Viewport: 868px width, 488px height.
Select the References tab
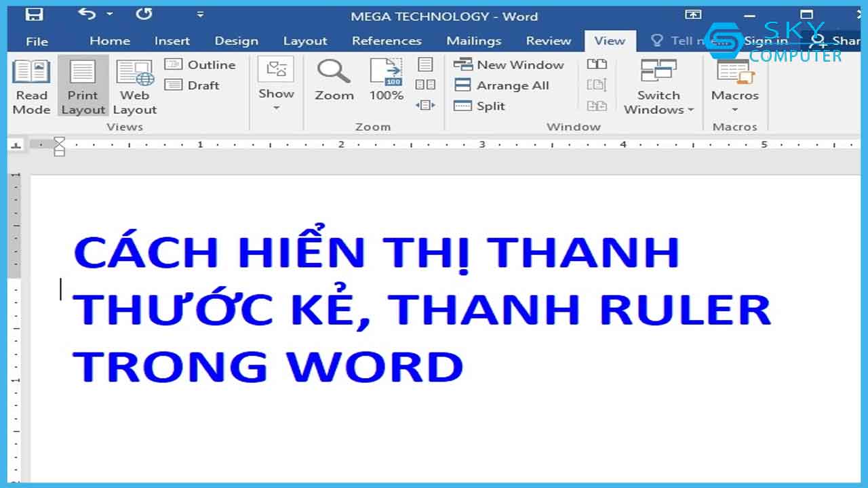(387, 41)
